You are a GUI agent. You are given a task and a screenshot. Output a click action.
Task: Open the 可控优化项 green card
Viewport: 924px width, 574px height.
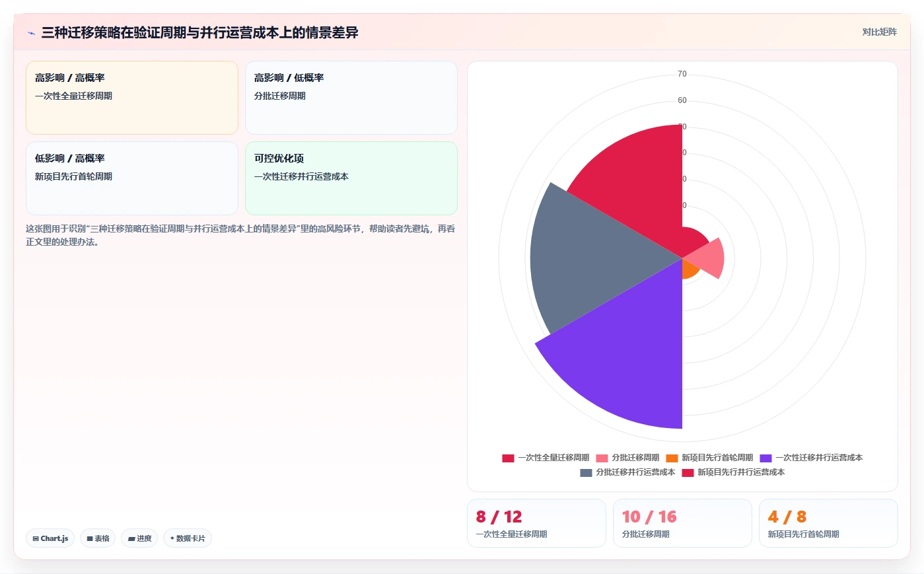[351, 178]
